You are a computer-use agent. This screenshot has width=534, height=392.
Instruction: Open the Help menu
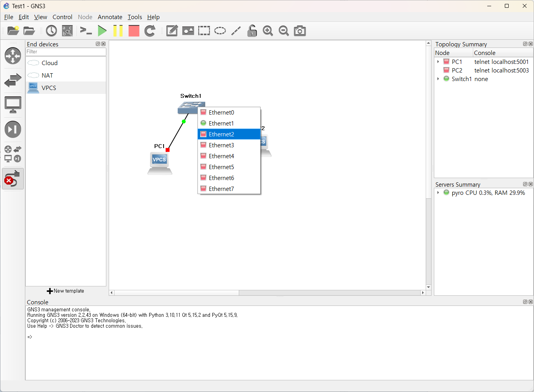click(x=153, y=17)
